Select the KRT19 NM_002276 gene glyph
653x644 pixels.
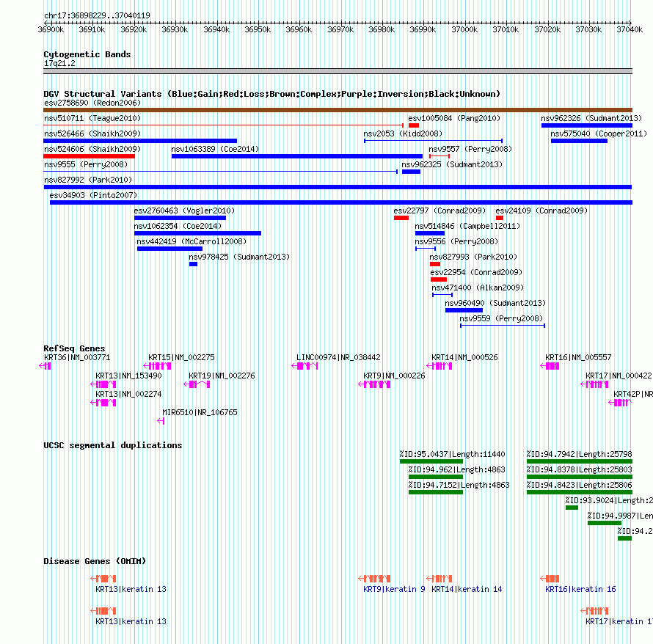[x=197, y=384]
